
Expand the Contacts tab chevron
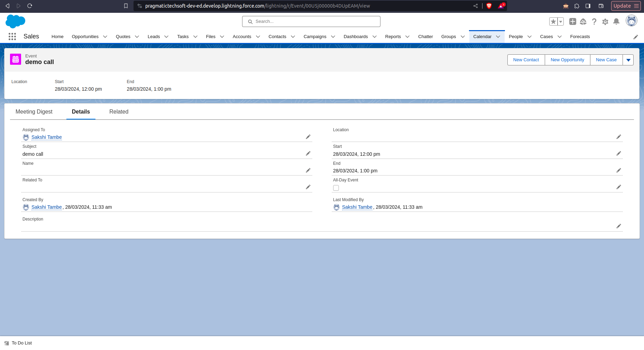coord(293,37)
